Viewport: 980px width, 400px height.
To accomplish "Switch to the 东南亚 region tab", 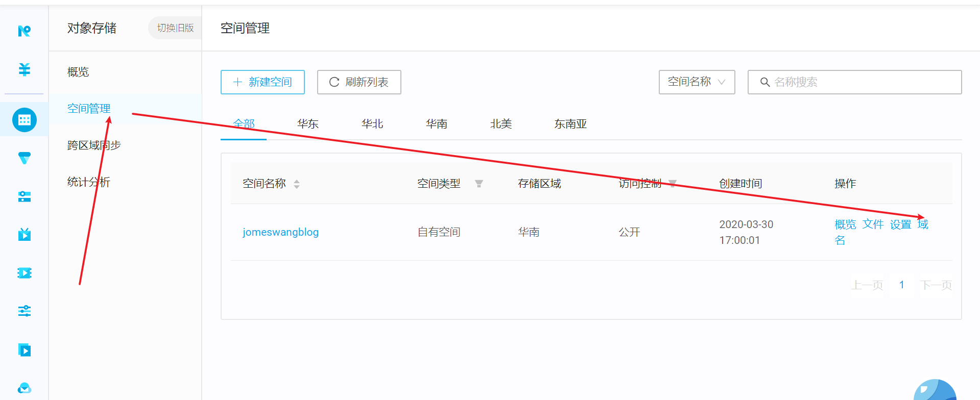I will point(570,124).
